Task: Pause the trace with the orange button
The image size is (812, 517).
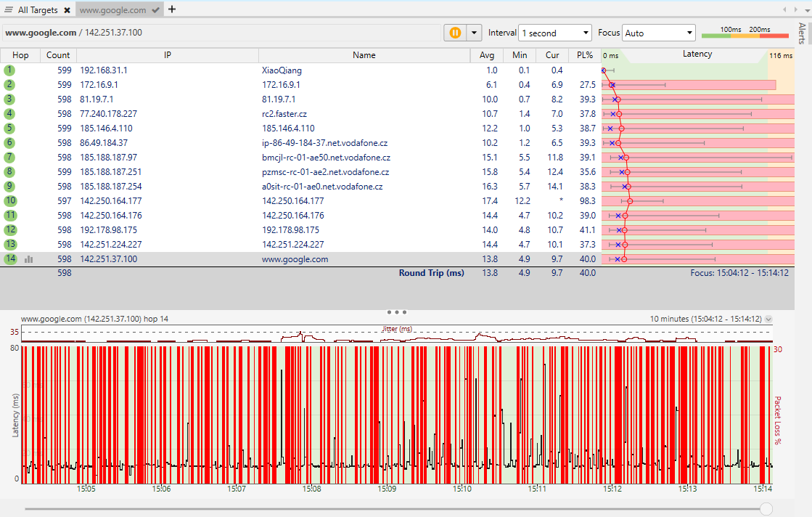Action: click(x=454, y=33)
